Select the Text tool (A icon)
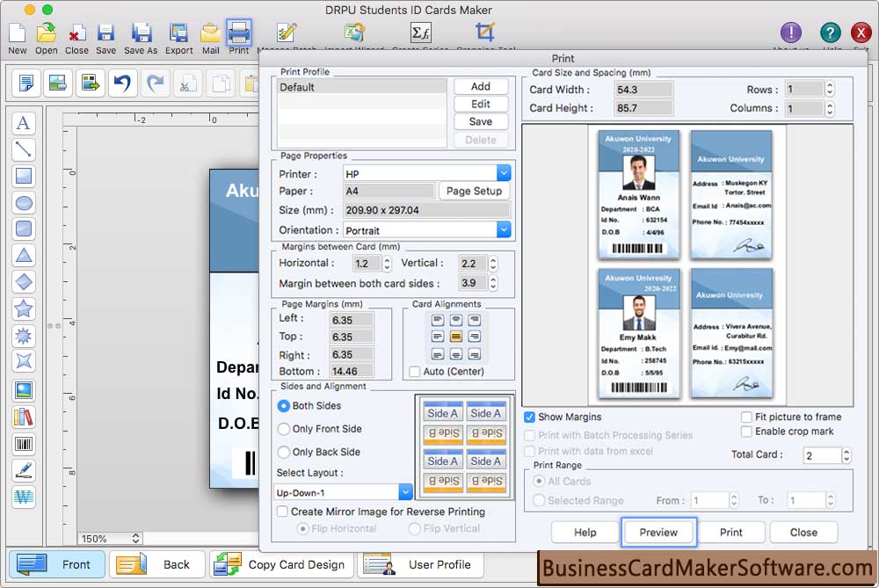879x588 pixels. coord(24,123)
